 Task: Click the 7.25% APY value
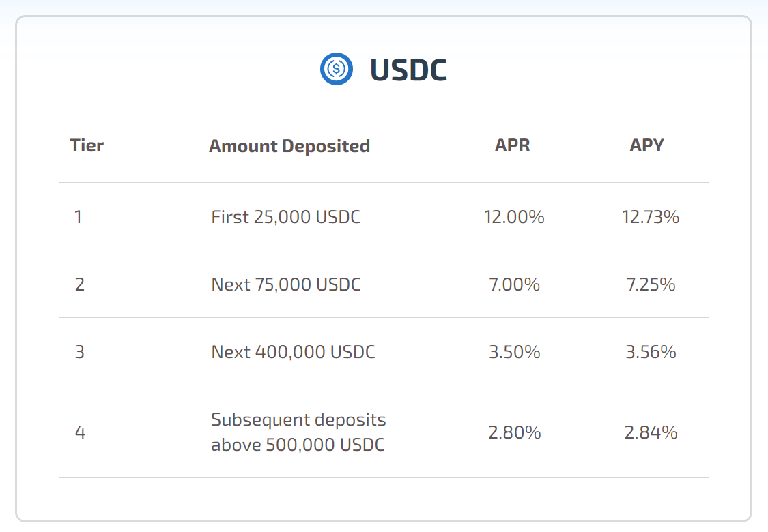[x=651, y=284]
